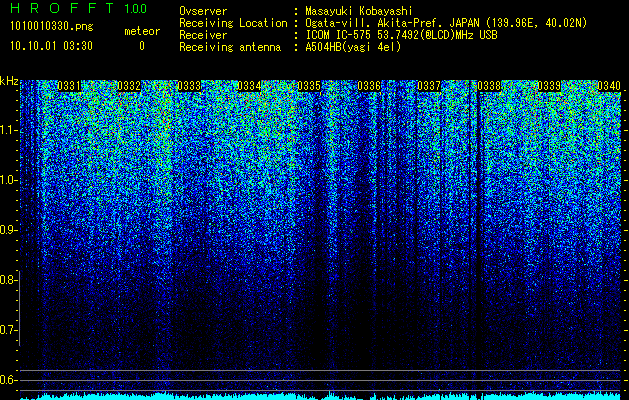
Task: Click the cyan signal level graph at the bottom
Action: (321, 396)
